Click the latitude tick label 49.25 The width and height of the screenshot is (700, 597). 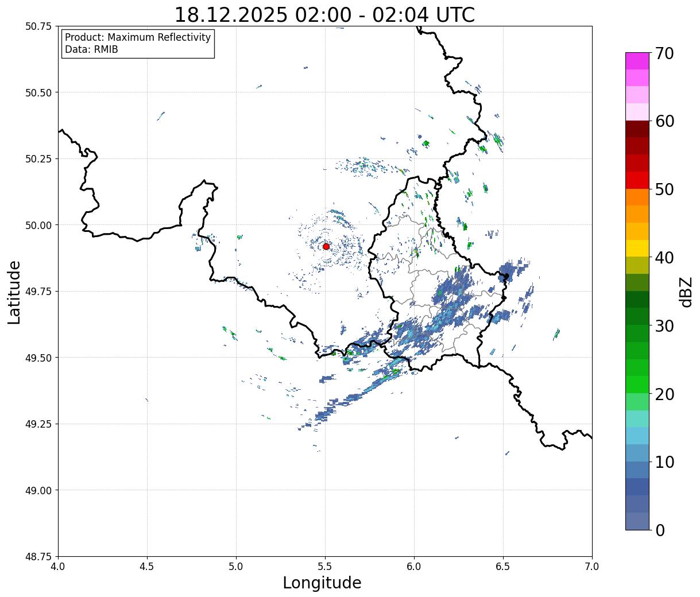(38, 424)
